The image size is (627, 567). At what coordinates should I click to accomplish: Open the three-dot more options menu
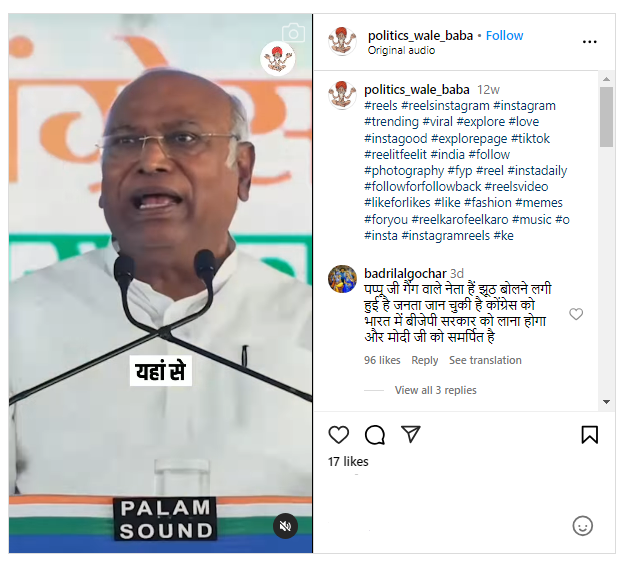coord(589,42)
